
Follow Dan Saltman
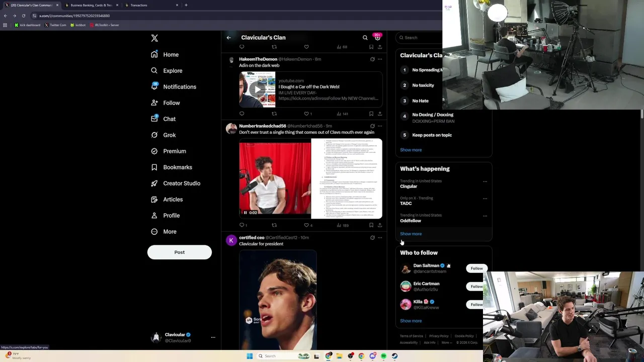pos(476,268)
